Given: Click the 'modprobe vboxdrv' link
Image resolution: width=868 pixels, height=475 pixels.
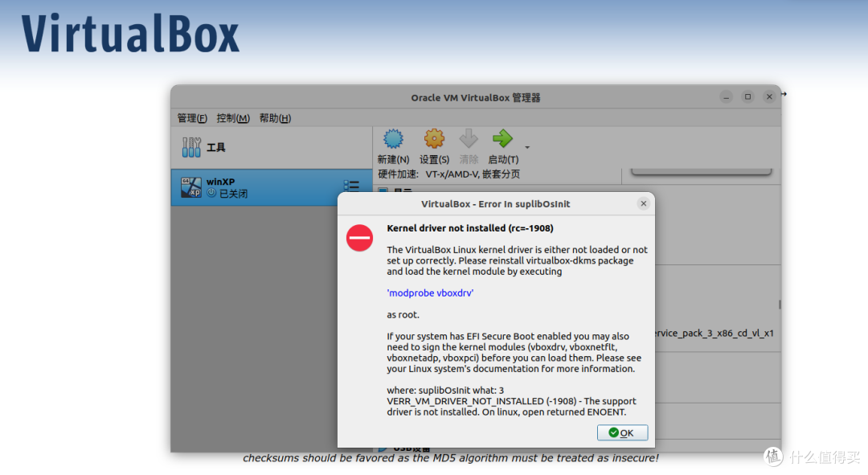Looking at the screenshot, I should [430, 293].
